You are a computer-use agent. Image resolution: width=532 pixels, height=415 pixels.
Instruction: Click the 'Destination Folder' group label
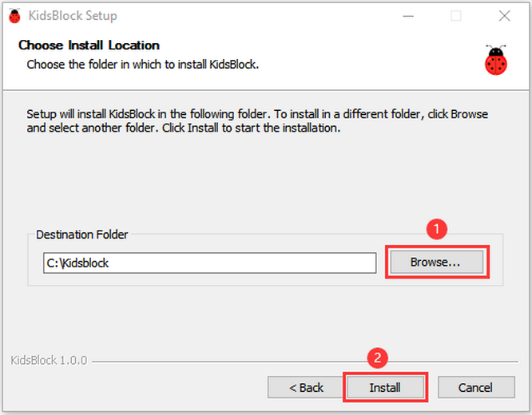click(x=81, y=235)
